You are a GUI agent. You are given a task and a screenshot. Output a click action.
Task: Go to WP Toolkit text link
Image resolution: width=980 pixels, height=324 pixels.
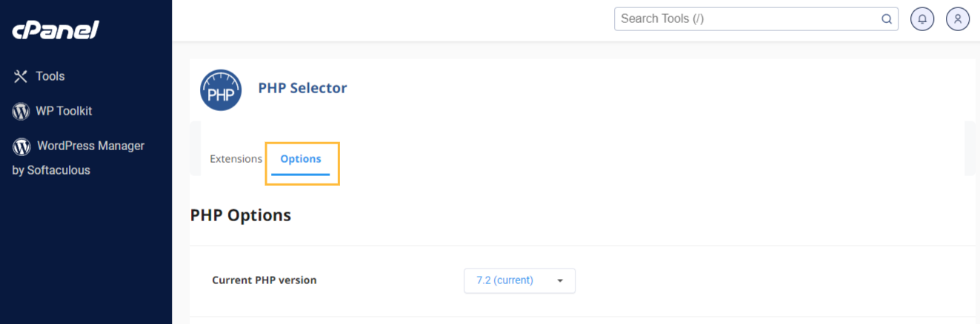[64, 111]
